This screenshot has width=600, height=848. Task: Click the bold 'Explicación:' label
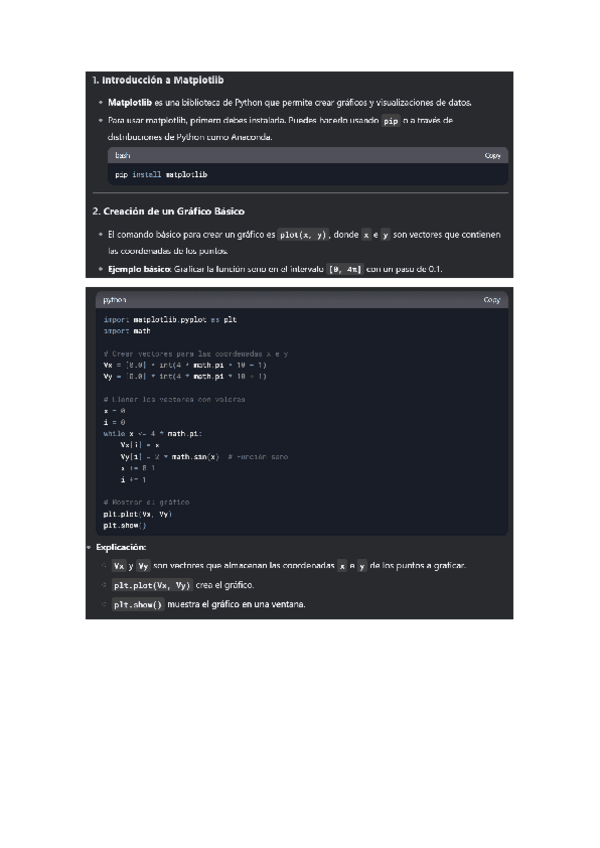[121, 548]
